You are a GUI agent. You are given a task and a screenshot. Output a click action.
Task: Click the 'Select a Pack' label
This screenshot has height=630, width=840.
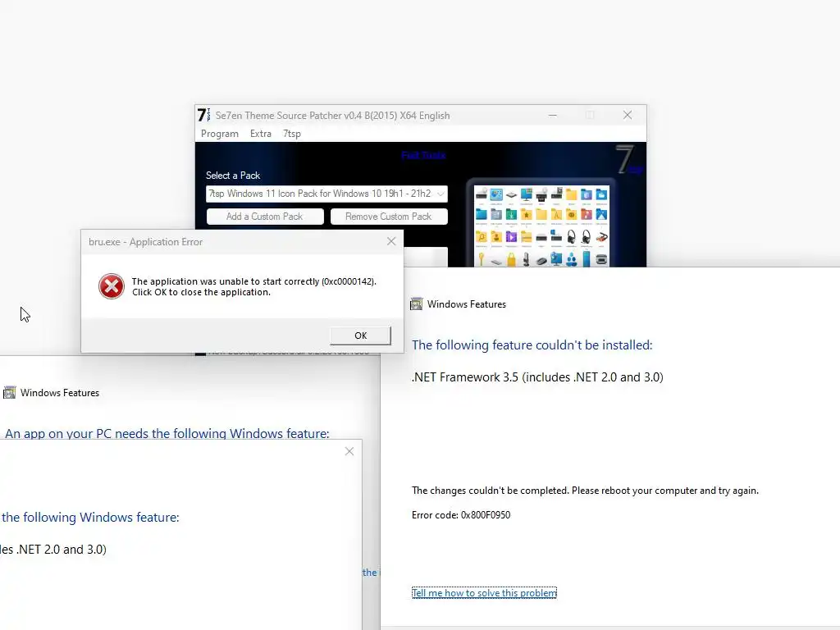pyautogui.click(x=233, y=176)
